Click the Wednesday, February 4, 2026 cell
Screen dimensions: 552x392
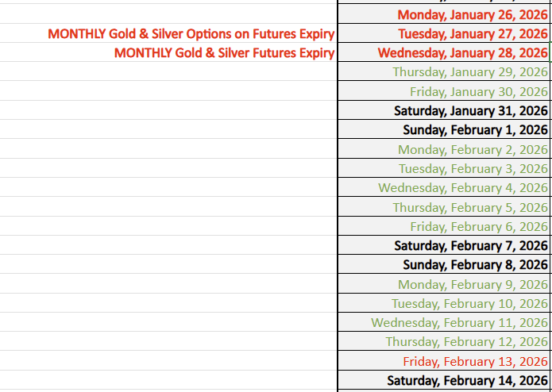[463, 188]
